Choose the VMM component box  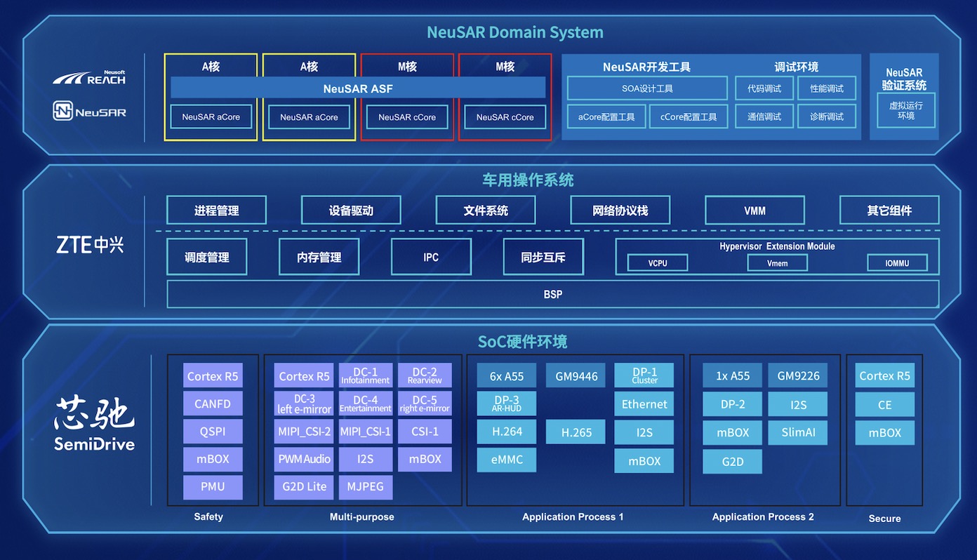(x=755, y=211)
